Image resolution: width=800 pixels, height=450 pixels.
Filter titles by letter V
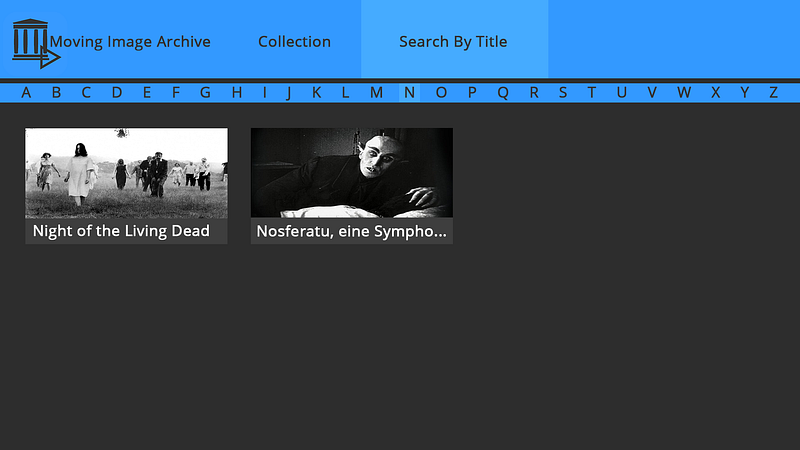[652, 92]
